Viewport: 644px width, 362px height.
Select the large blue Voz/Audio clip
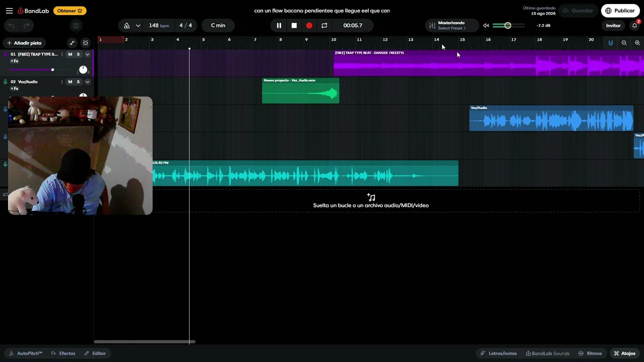(x=551, y=118)
